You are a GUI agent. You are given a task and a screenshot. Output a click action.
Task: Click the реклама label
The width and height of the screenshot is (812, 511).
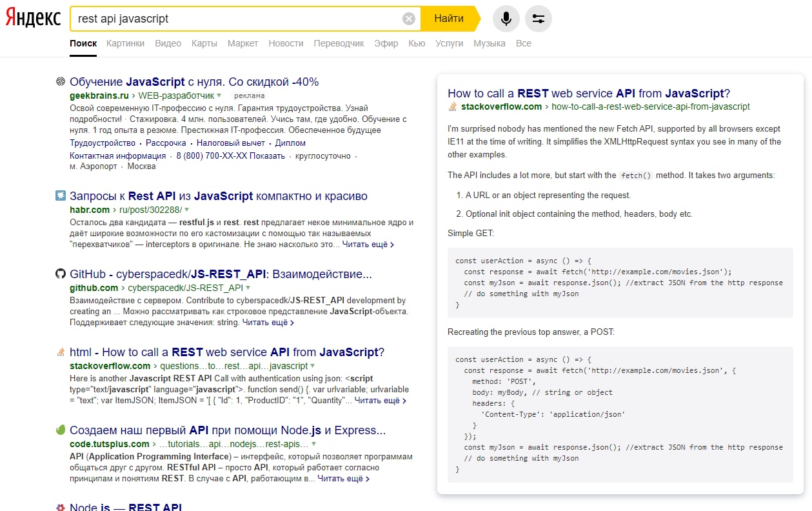click(x=249, y=95)
